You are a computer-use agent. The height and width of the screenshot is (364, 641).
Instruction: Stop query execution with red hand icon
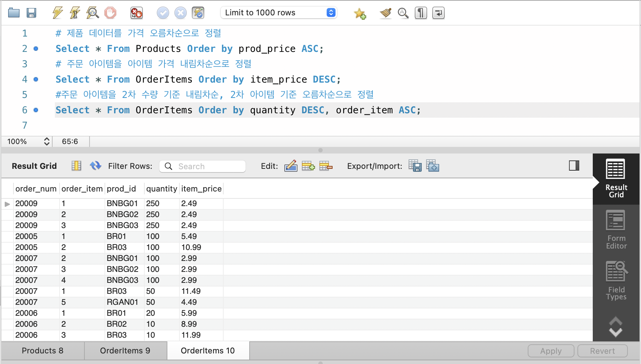[x=110, y=13]
